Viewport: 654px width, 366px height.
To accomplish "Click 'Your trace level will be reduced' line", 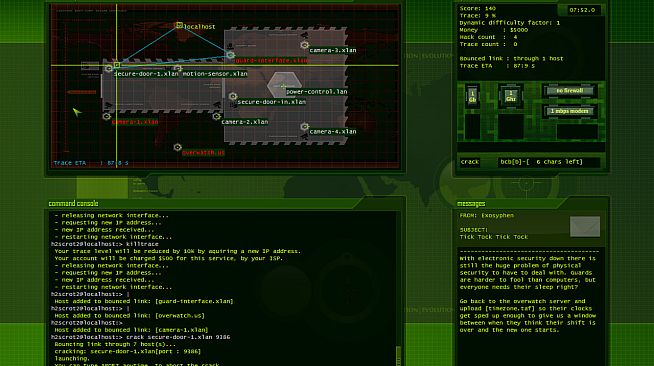I will (x=177, y=251).
